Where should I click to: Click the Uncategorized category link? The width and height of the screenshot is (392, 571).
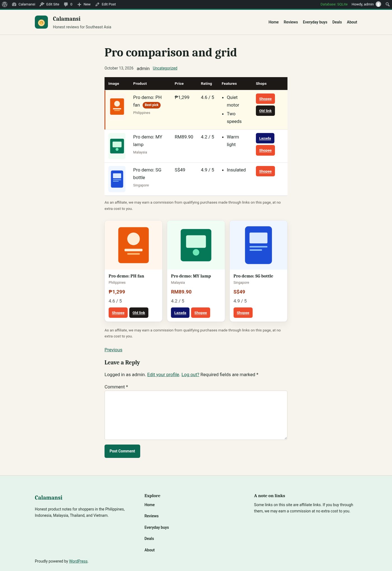(x=165, y=68)
